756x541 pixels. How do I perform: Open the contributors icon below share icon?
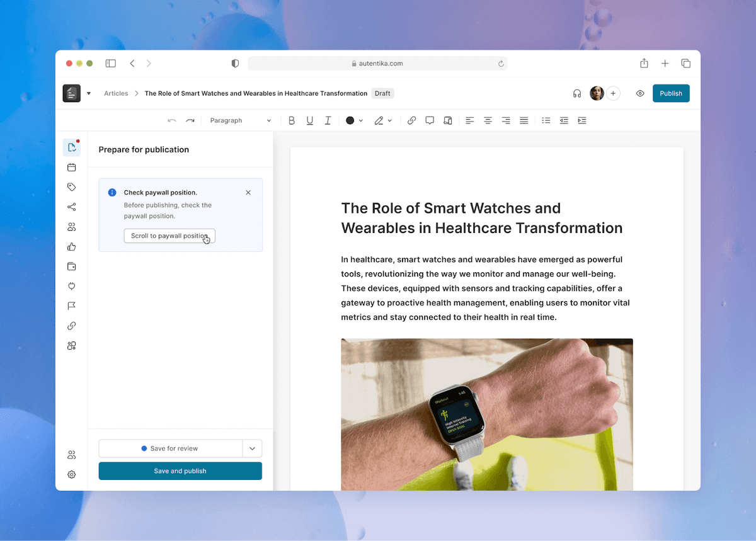coord(72,227)
